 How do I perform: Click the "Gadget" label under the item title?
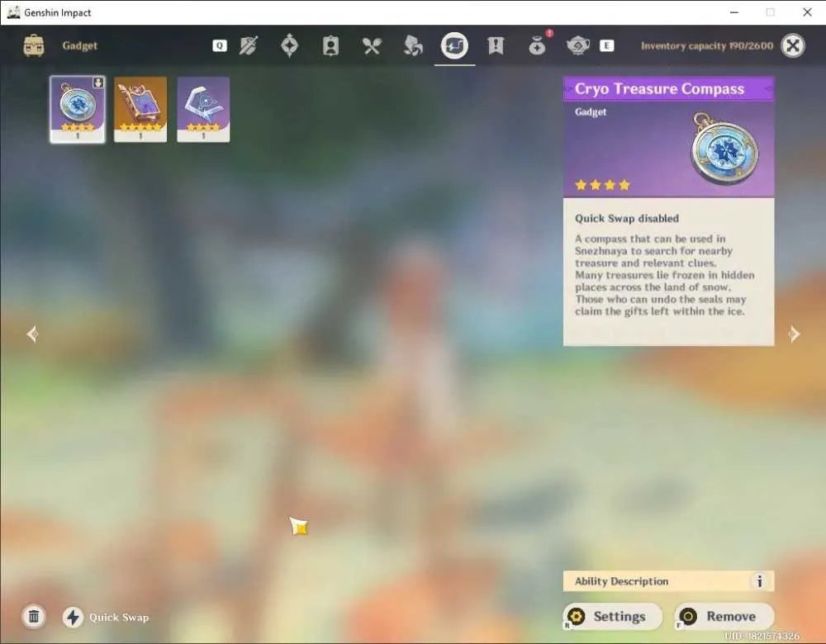(x=591, y=112)
